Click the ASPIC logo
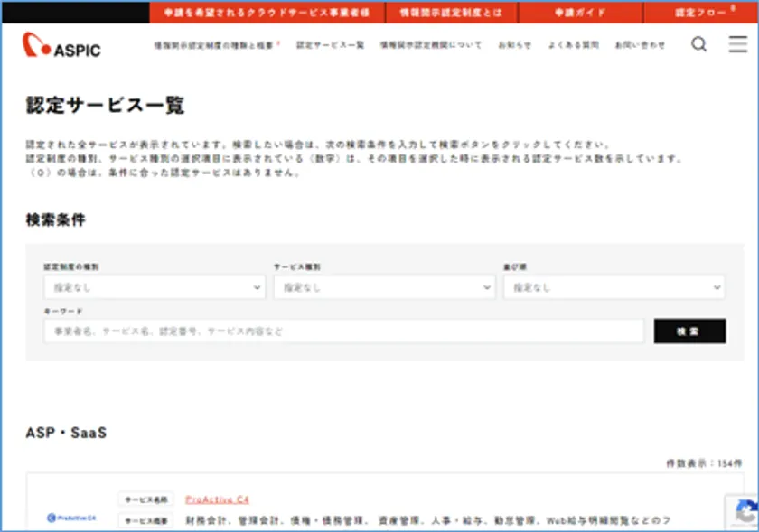Screen dimensions: 759x532 click(x=61, y=45)
